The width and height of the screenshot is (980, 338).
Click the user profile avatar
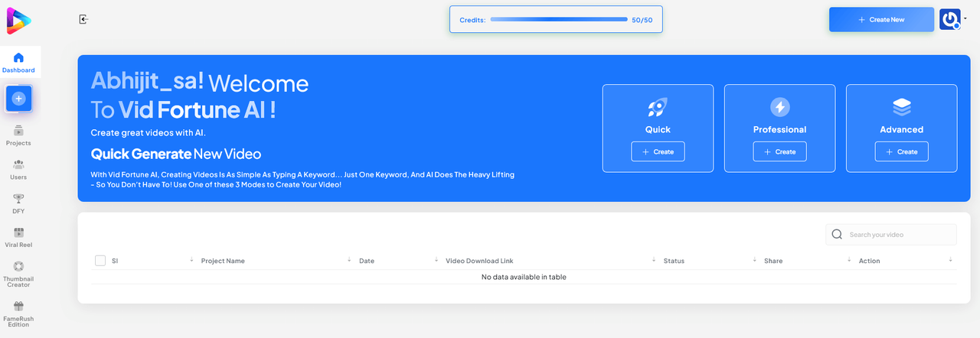click(949, 19)
